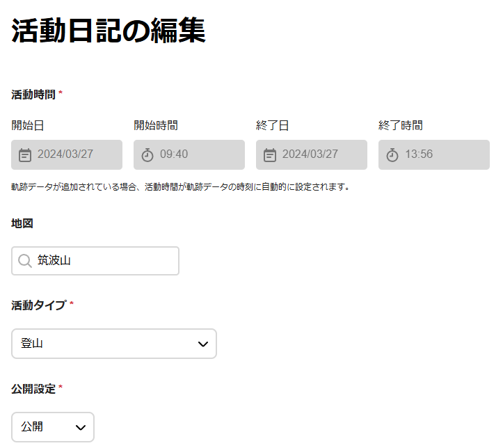Click the 09:40 start time value
This screenshot has width=503, height=448.
(x=174, y=154)
